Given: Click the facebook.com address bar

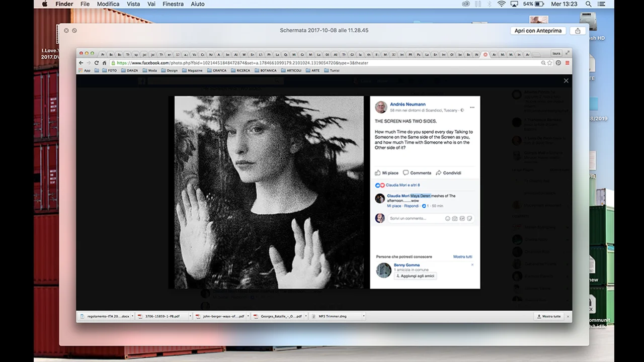Looking at the screenshot, I should 325,63.
